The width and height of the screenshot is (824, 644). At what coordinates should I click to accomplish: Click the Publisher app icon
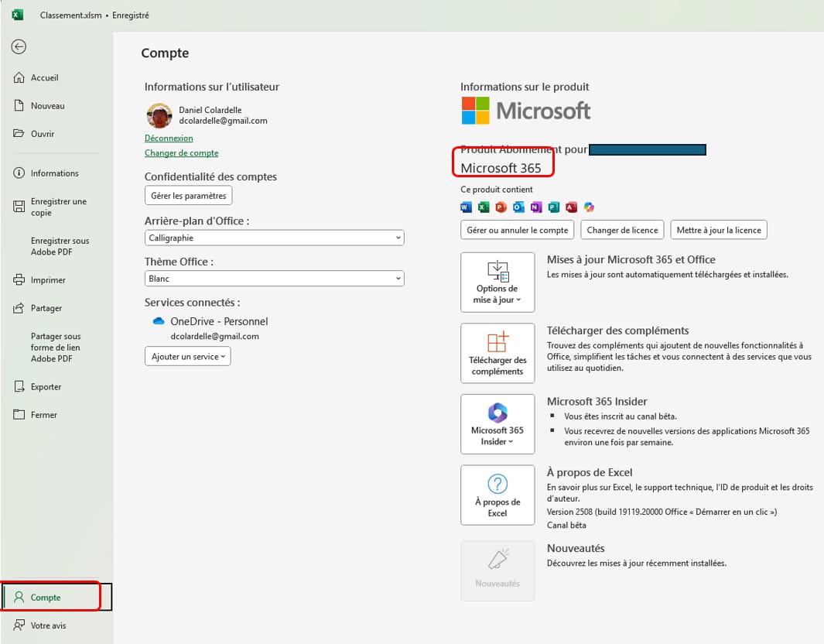(x=554, y=207)
